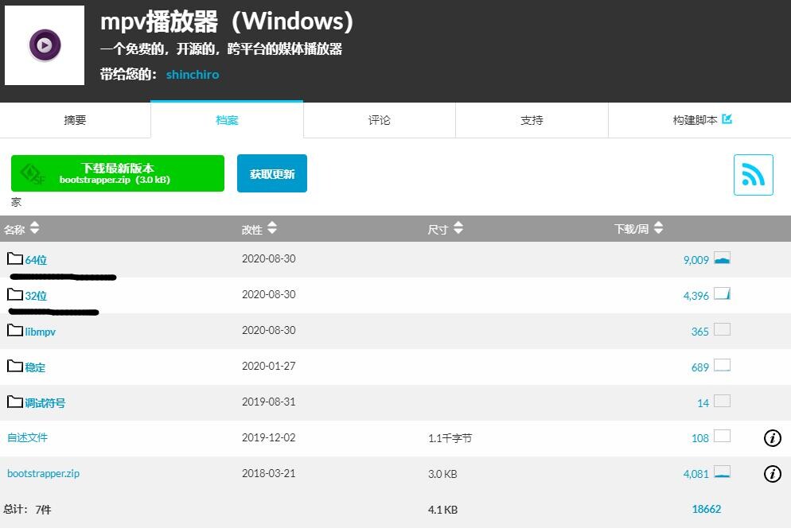Click the 18662 total downloads link
791x532 pixels.
[707, 509]
